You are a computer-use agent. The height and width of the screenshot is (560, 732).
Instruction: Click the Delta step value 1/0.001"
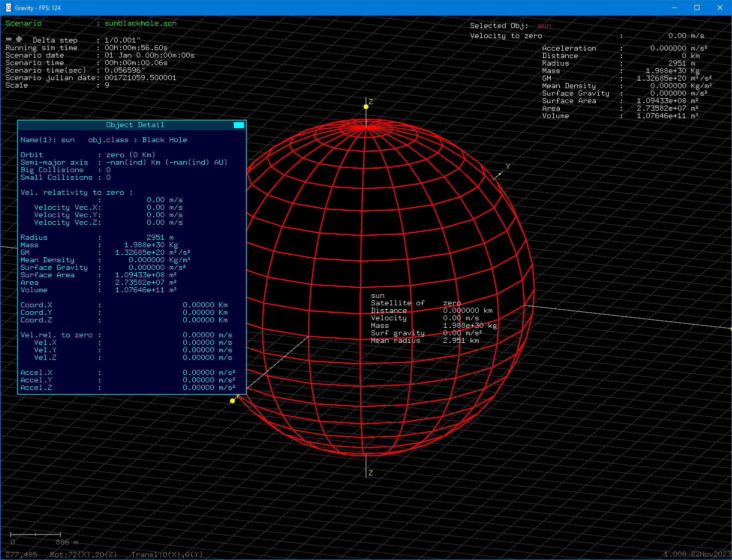(122, 40)
